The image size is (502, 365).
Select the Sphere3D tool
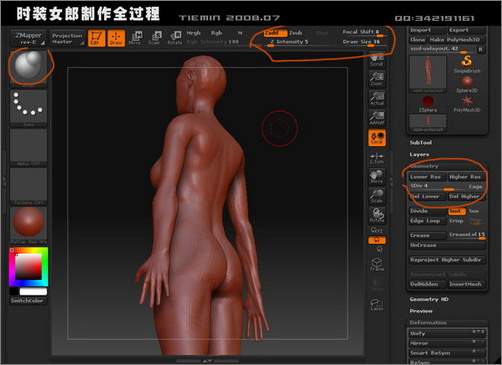(467, 84)
